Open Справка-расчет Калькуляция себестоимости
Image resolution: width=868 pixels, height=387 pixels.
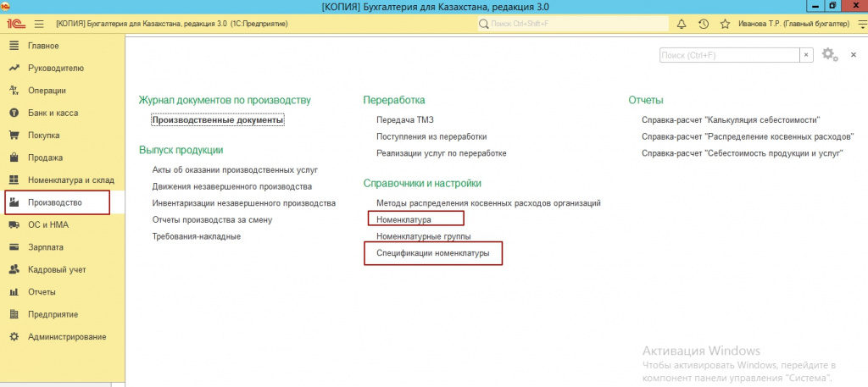(731, 120)
